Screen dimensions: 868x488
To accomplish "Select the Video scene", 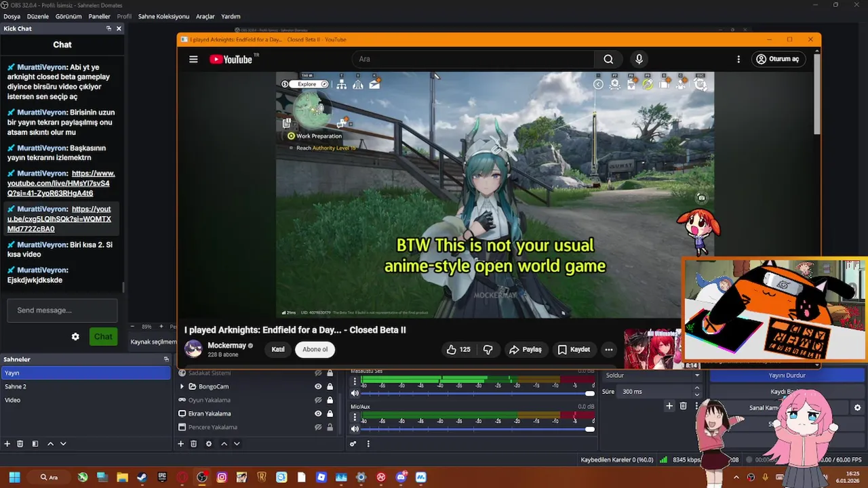I will click(86, 400).
